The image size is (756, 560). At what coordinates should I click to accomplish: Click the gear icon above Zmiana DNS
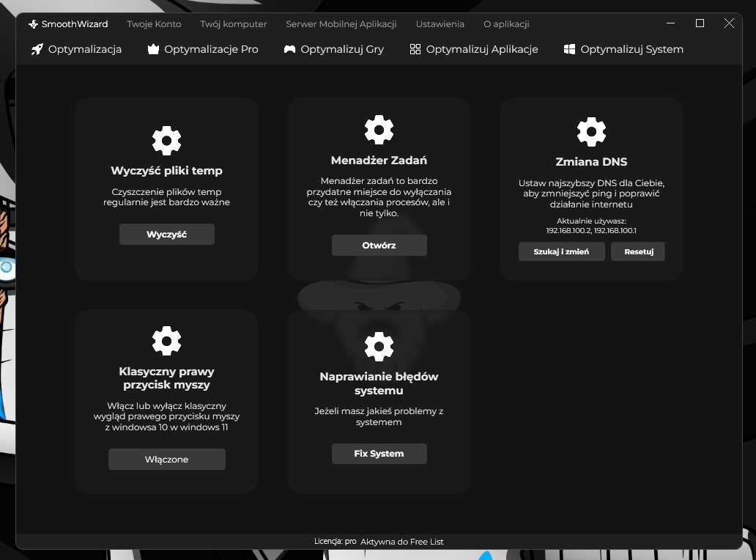(x=592, y=132)
